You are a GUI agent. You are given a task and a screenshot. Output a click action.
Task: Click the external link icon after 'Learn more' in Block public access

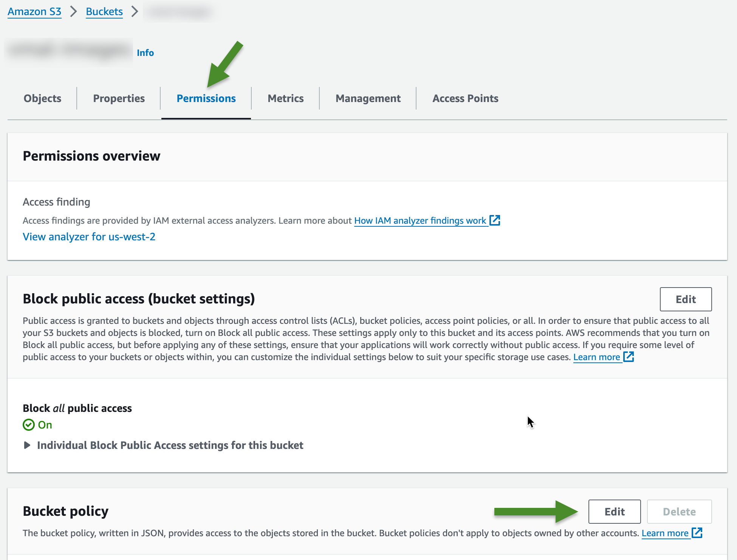tap(629, 357)
